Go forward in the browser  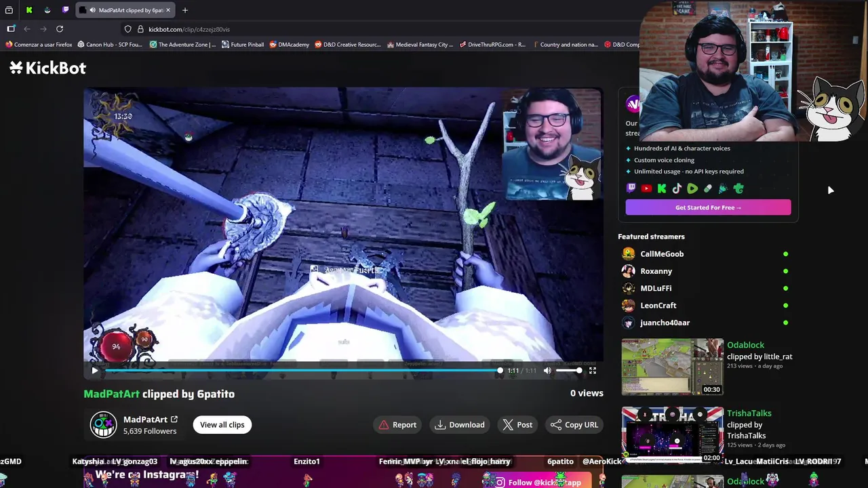[43, 29]
